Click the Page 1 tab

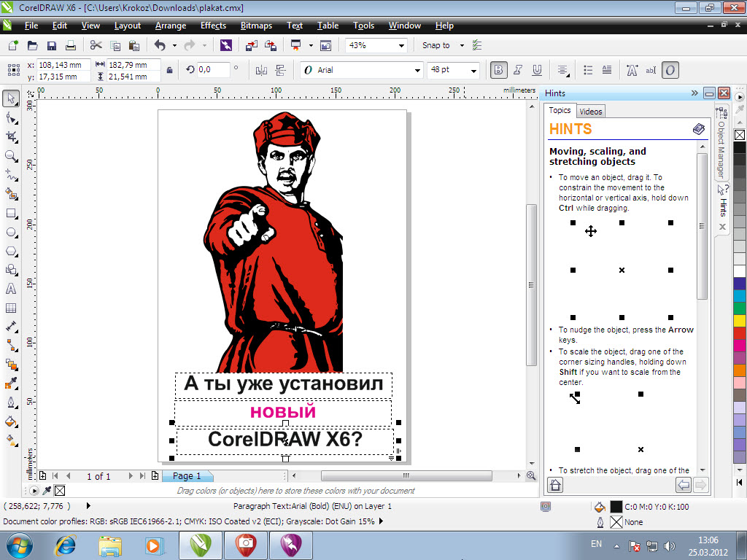pos(187,476)
